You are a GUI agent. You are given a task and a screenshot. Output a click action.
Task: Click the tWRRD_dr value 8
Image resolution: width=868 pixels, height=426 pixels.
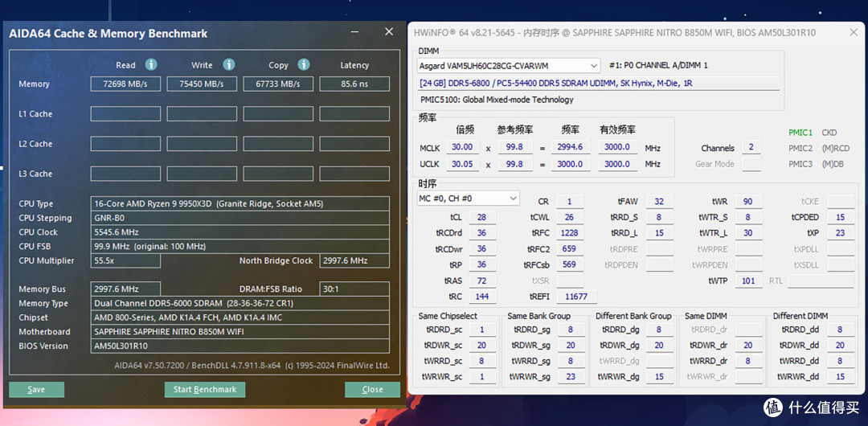point(748,361)
